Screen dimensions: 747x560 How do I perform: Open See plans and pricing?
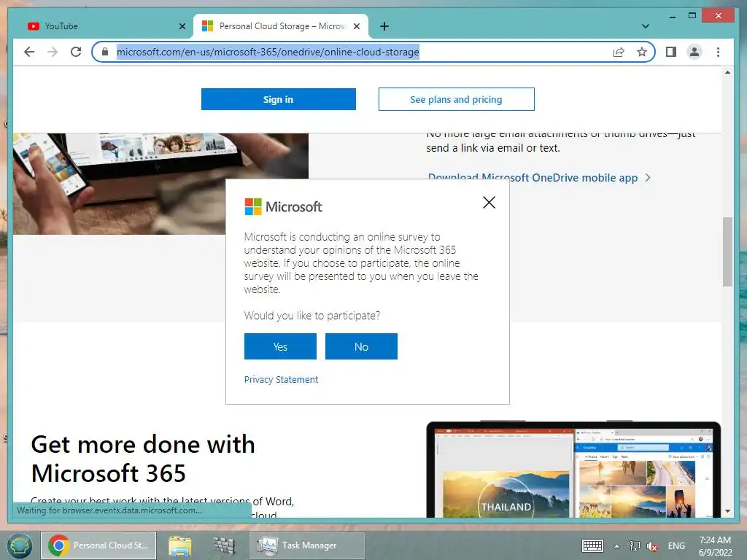point(457,99)
